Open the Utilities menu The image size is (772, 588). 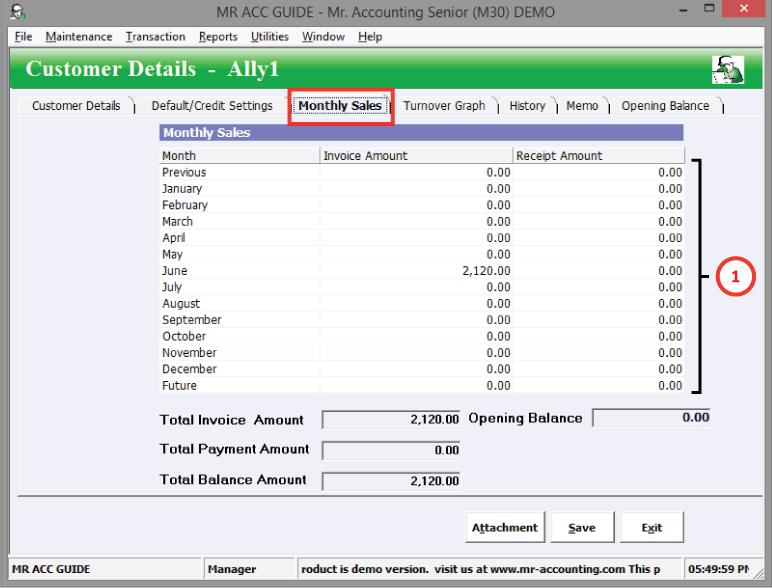(x=270, y=37)
